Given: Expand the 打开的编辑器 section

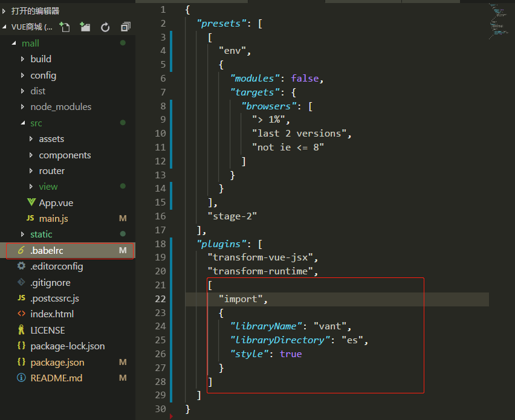Looking at the screenshot, I should pos(4,11).
